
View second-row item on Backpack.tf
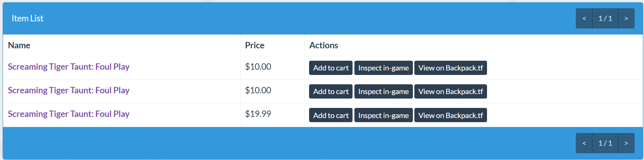coord(451,91)
